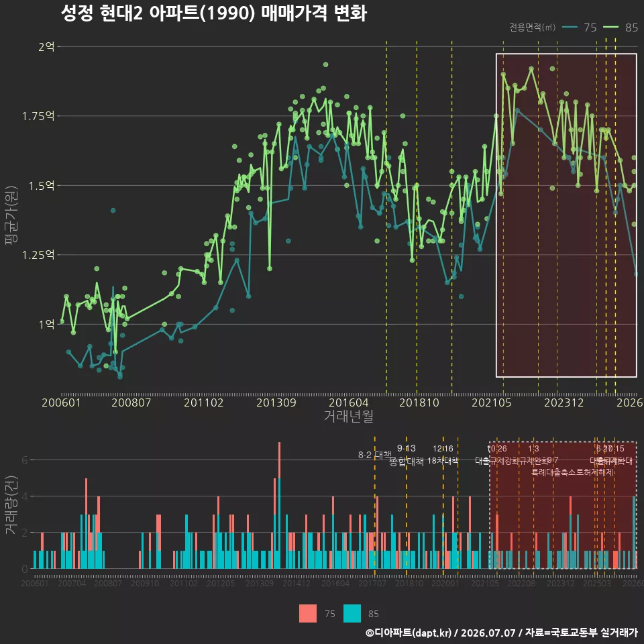Click the 9·13 종합대책 annotation label
Viewport: 644px width, 644px height.
407,455
